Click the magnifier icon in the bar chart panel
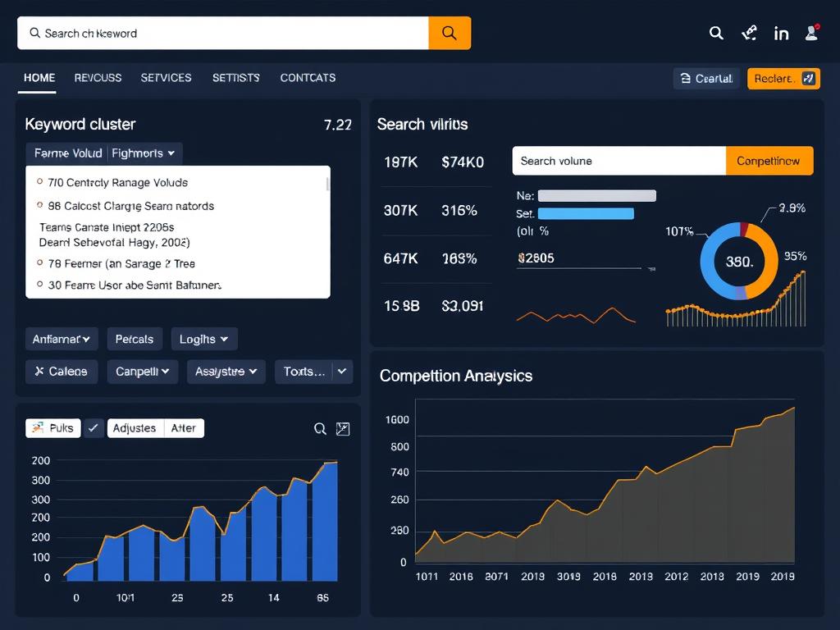The width and height of the screenshot is (840, 630). (x=320, y=428)
